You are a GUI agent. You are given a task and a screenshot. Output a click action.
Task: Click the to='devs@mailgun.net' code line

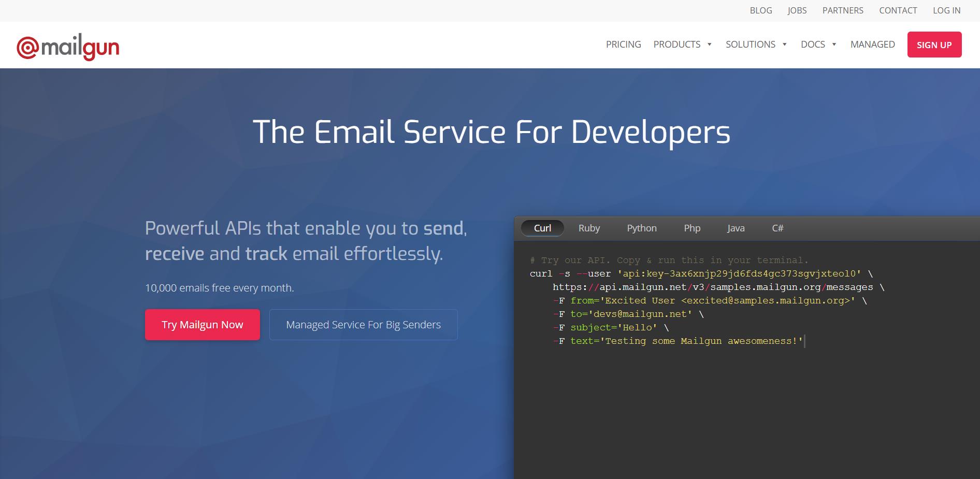[628, 314]
